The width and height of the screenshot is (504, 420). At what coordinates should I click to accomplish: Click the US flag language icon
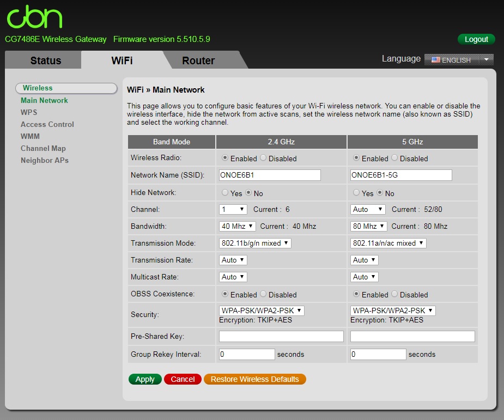(435, 60)
